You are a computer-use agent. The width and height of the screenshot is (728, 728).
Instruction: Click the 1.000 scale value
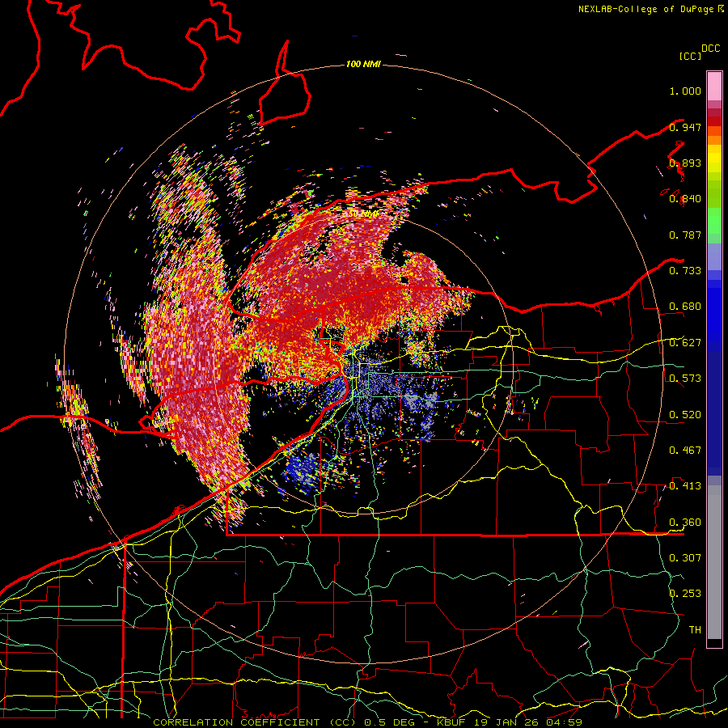click(685, 91)
